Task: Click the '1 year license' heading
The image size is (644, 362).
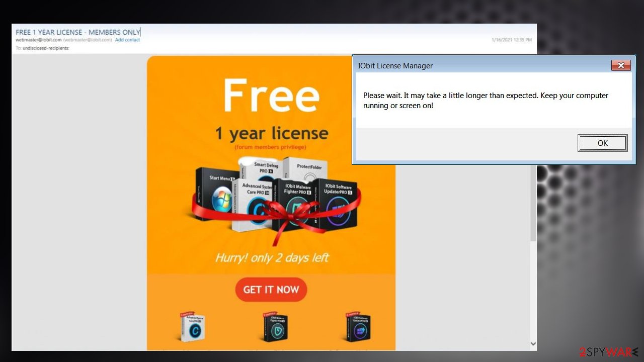Action: pos(272,134)
